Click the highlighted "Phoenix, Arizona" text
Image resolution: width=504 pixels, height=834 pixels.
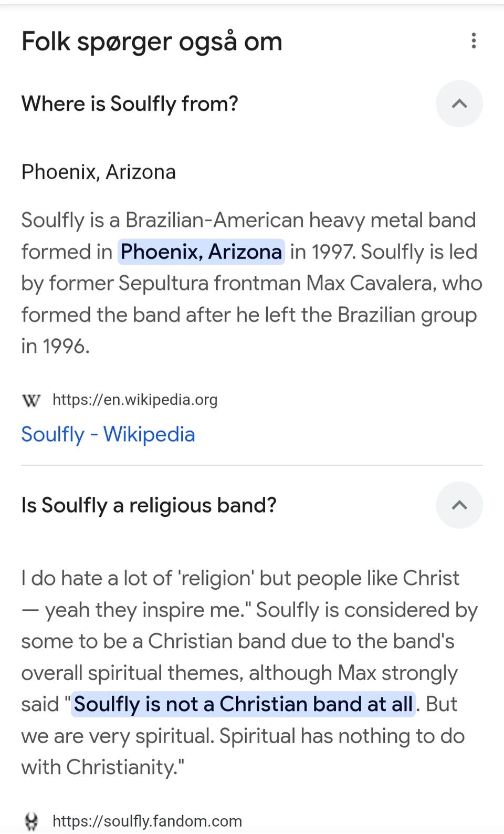tap(201, 252)
